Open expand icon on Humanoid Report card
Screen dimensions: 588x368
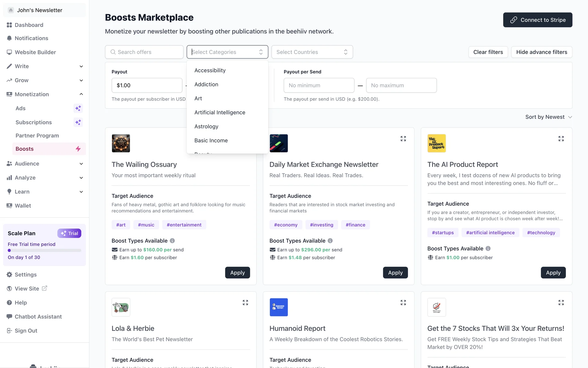(x=403, y=303)
